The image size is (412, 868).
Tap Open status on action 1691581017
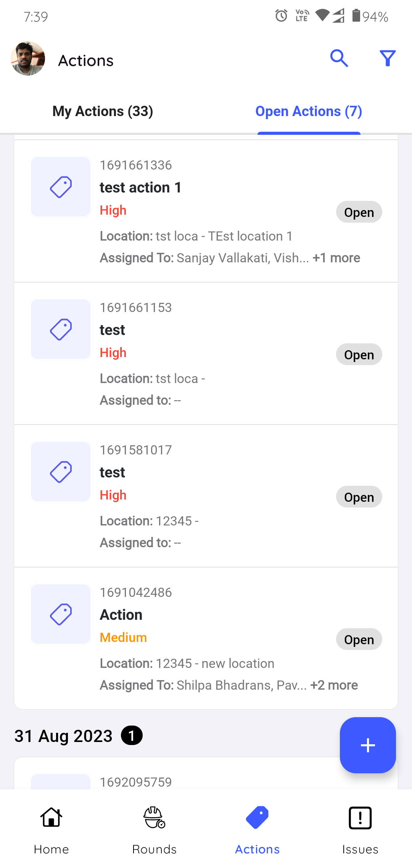coord(359,497)
